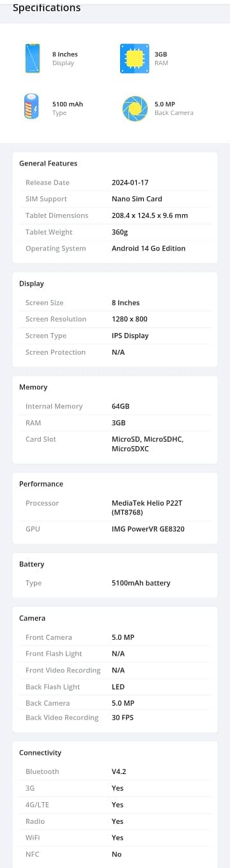Click the Operating System Android 14 Go Edition value
Viewport: 230px width, 868px height.
click(x=148, y=249)
